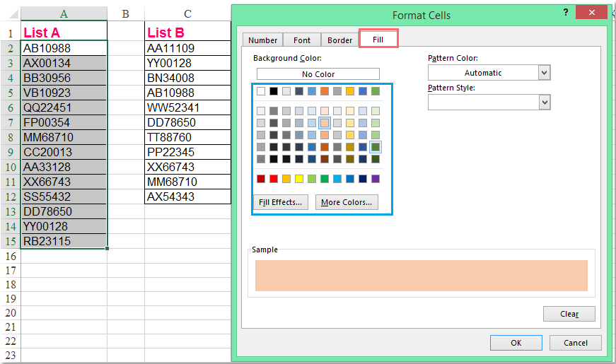This screenshot has width=616, height=364.
Task: Switch to the Number tab
Action: point(262,40)
